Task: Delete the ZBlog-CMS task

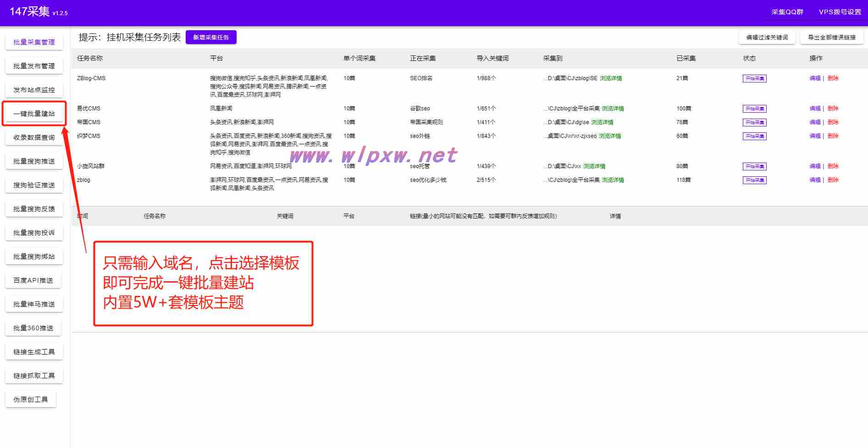Action: click(833, 78)
